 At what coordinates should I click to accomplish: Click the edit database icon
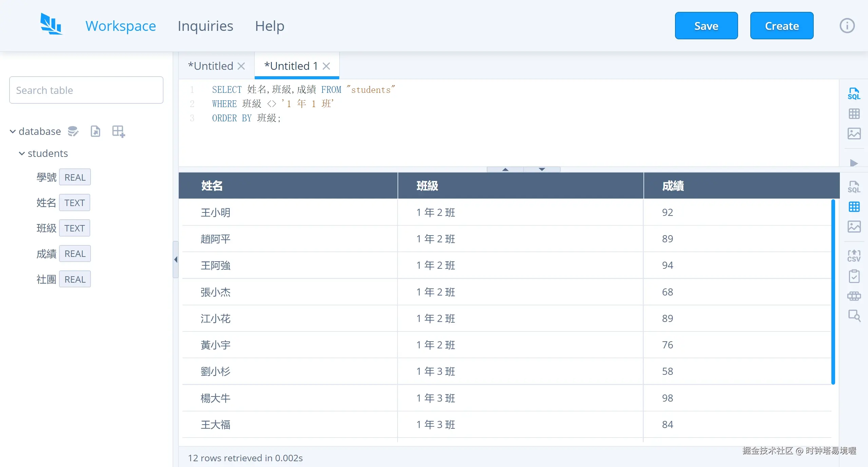(x=73, y=131)
